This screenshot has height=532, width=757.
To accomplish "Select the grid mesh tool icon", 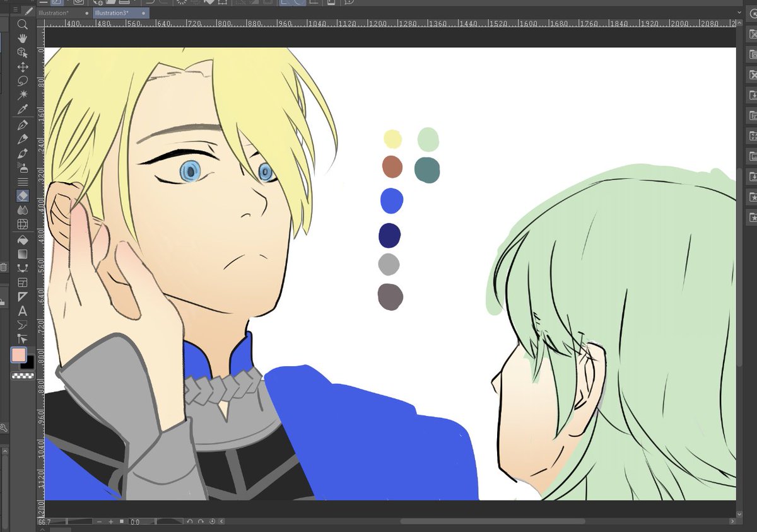I will tap(23, 224).
